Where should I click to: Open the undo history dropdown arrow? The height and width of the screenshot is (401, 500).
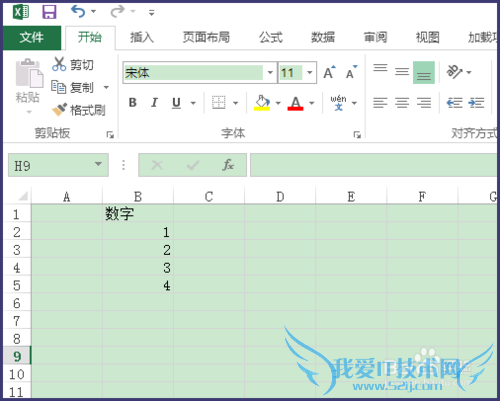pos(94,12)
